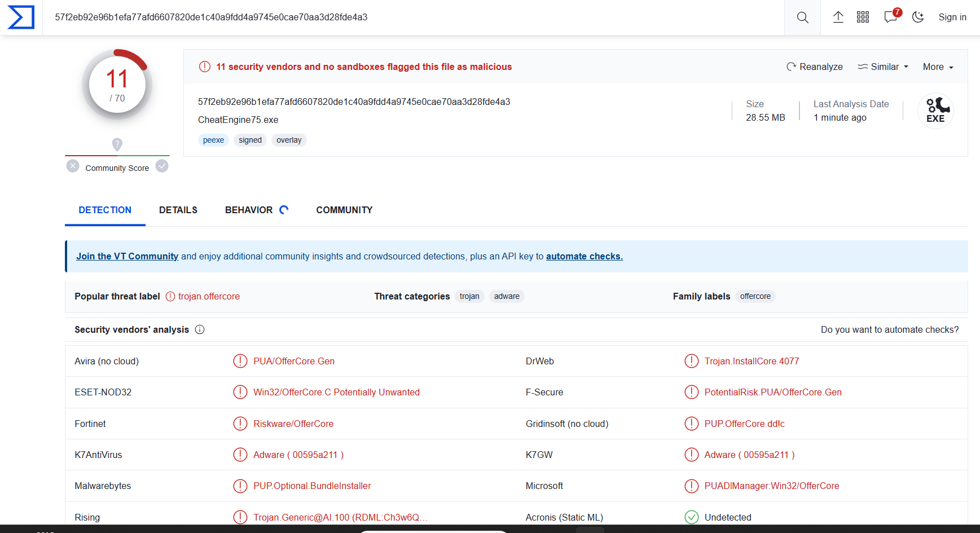Click the Fortinet vendor name
The image size is (980, 533).
(x=90, y=424)
